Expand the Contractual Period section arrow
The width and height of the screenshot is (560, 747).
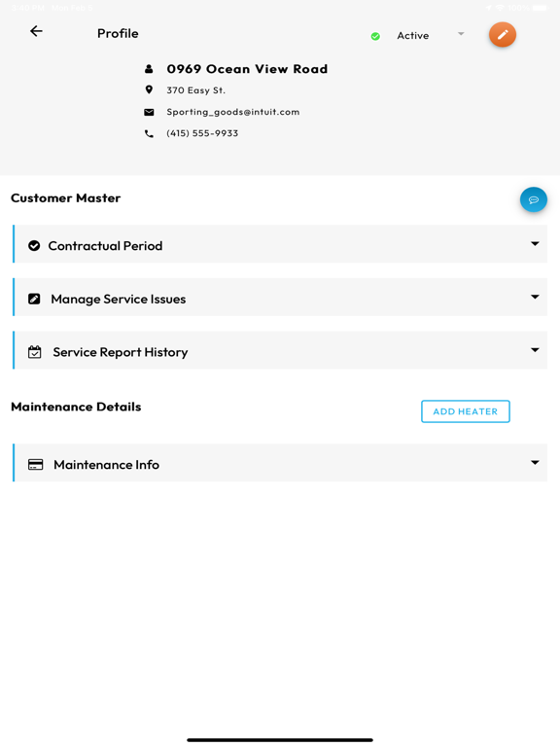[536, 244]
